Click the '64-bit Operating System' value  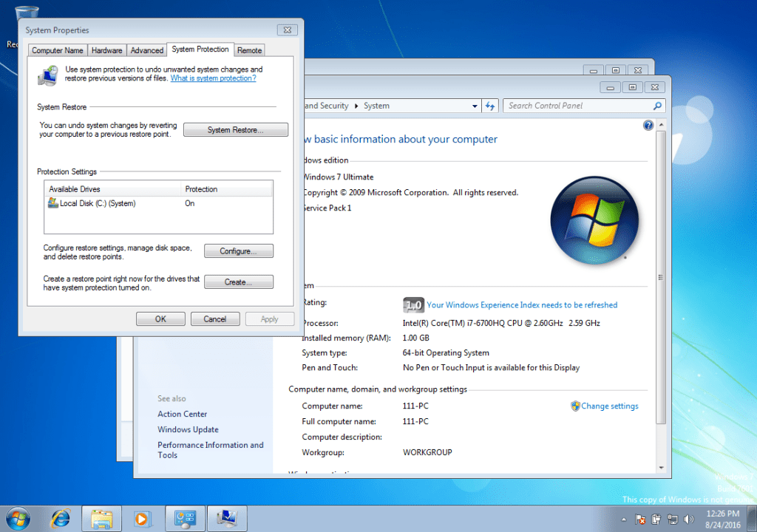coord(446,353)
